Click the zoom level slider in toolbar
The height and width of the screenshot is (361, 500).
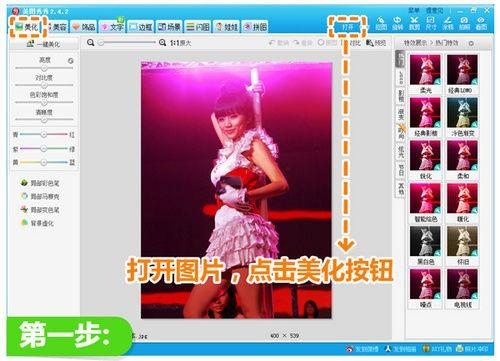[x=127, y=43]
